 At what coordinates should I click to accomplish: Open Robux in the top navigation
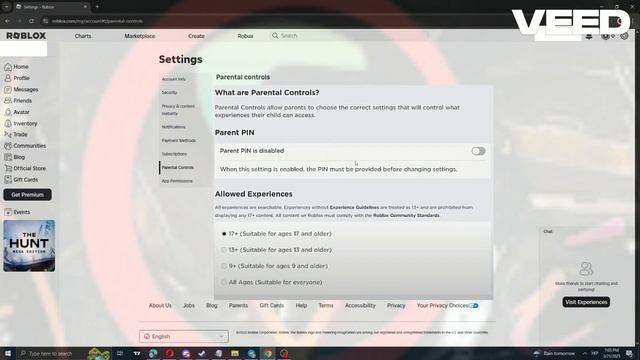click(245, 36)
